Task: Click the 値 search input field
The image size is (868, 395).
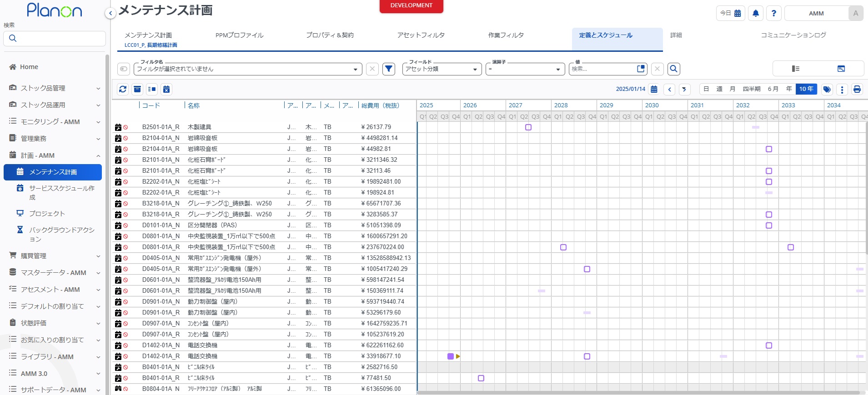Action: [x=603, y=69]
